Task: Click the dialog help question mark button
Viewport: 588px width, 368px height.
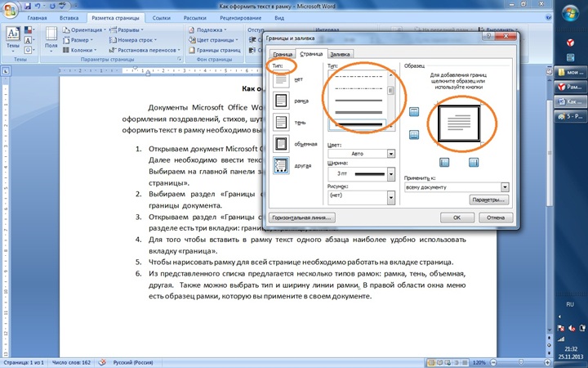Action: tap(488, 36)
